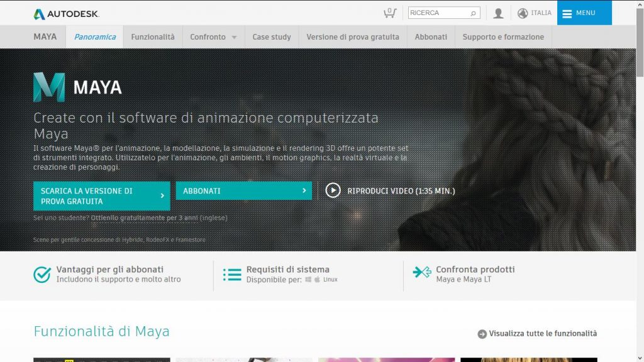The width and height of the screenshot is (644, 362).
Task: Click the globe icon next to ITALIA
Action: 523,13
